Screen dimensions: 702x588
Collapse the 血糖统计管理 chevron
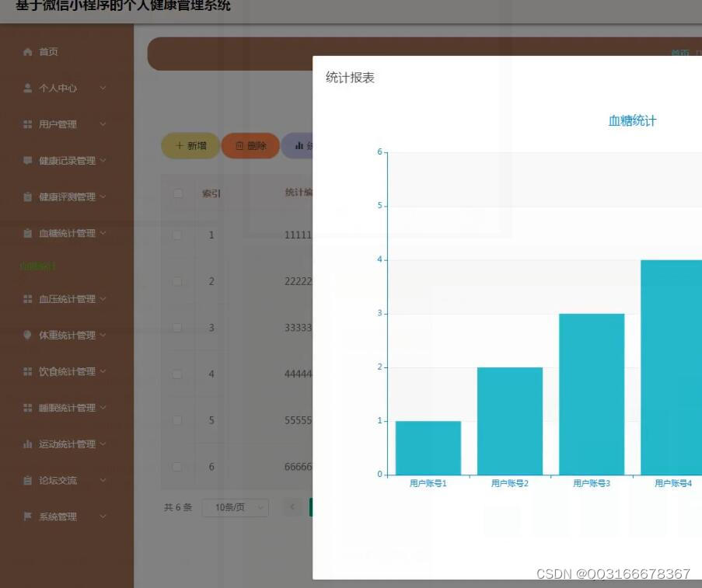point(103,233)
